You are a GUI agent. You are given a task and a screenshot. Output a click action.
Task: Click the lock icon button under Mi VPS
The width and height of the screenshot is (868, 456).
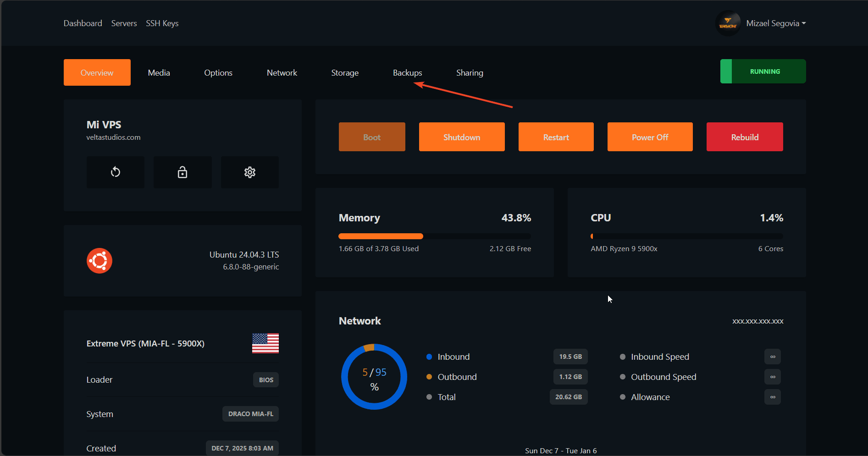[182, 172]
